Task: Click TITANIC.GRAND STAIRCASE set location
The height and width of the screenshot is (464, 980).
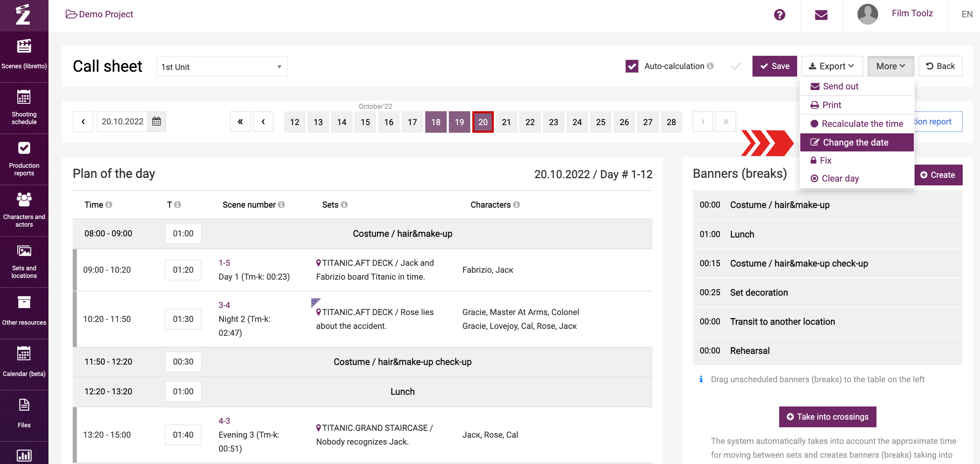Action: coord(374,428)
